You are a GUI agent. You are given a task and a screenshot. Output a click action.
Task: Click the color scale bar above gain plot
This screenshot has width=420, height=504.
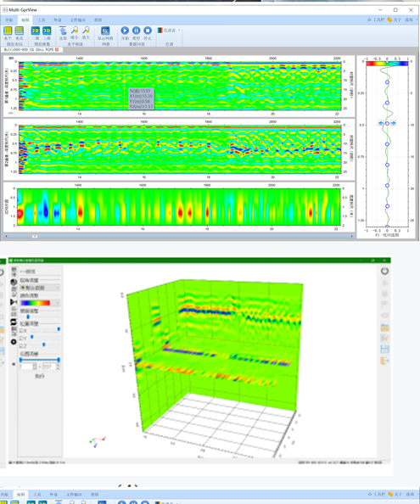pyautogui.click(x=387, y=64)
